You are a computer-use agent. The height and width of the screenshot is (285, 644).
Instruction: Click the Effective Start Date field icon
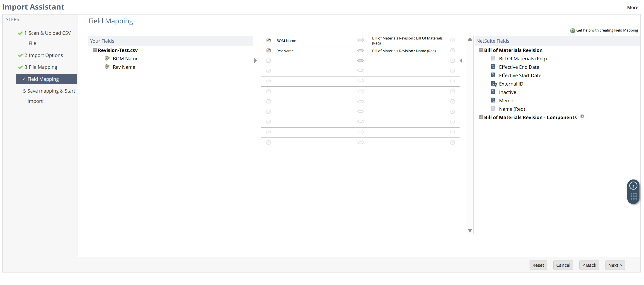(493, 75)
